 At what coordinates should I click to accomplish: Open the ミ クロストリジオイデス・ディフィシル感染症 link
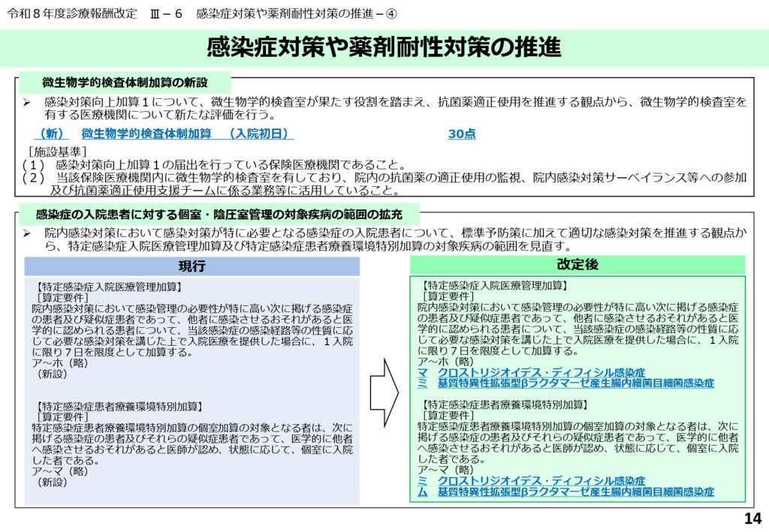532,480
